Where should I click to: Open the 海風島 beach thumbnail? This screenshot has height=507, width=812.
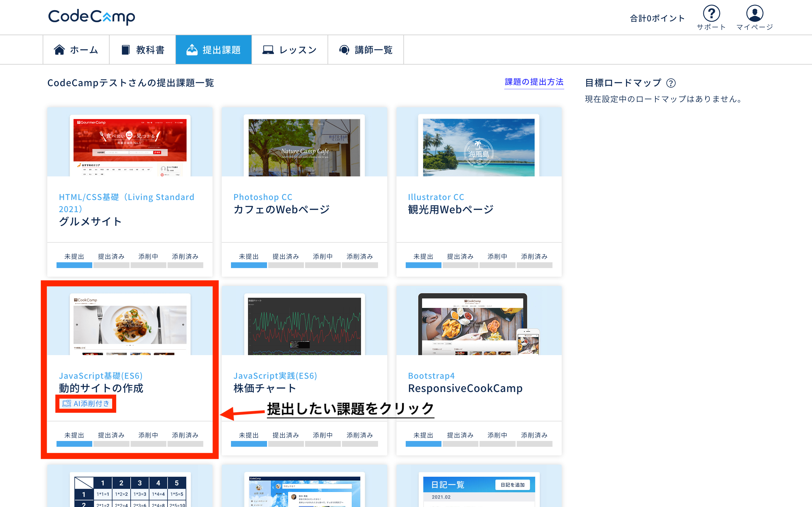click(x=479, y=147)
